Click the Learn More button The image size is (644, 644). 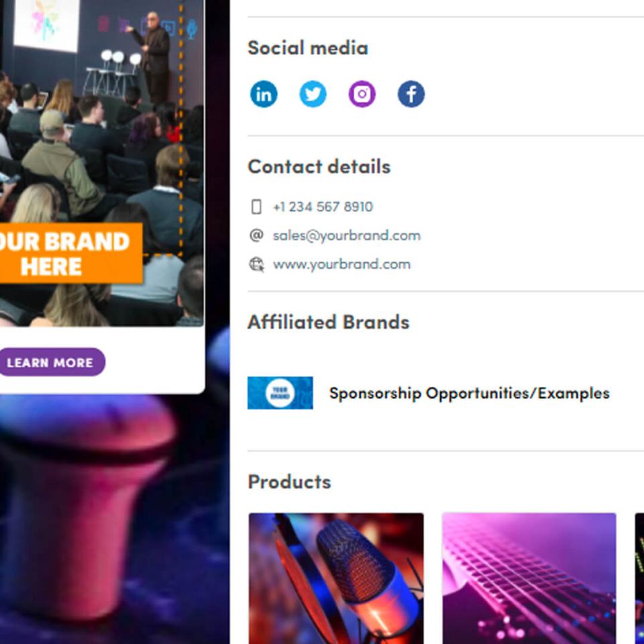51,362
